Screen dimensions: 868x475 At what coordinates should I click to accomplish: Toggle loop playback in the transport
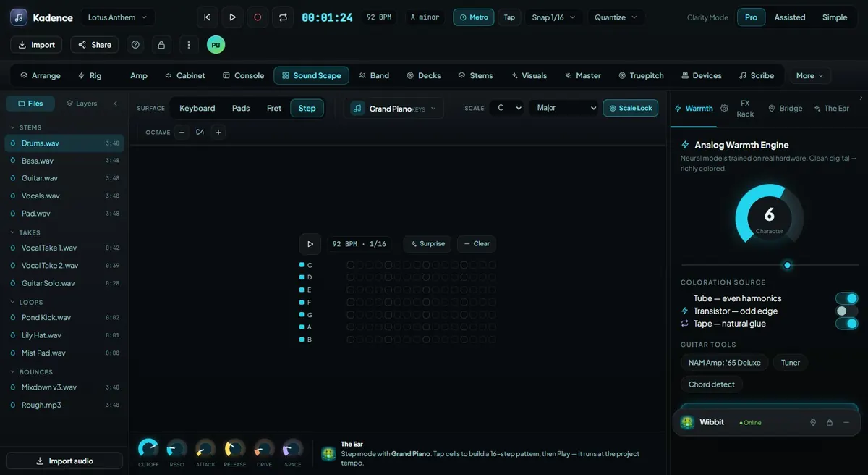pos(283,17)
